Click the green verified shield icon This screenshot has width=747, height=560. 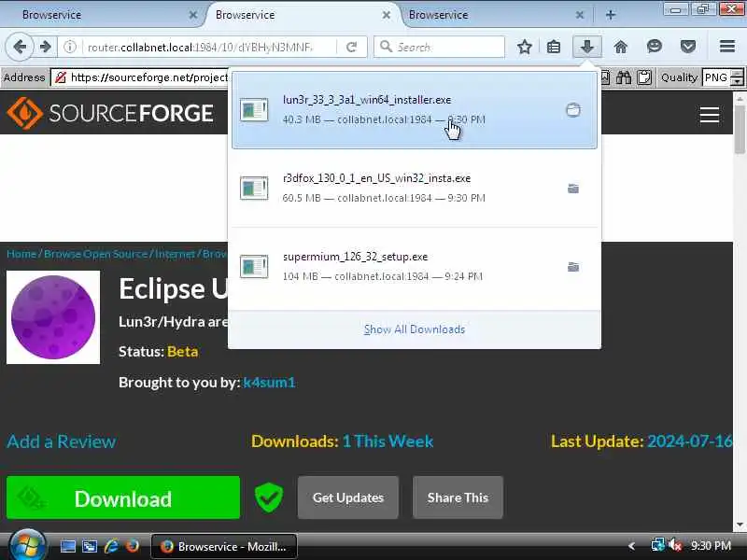[x=269, y=497]
